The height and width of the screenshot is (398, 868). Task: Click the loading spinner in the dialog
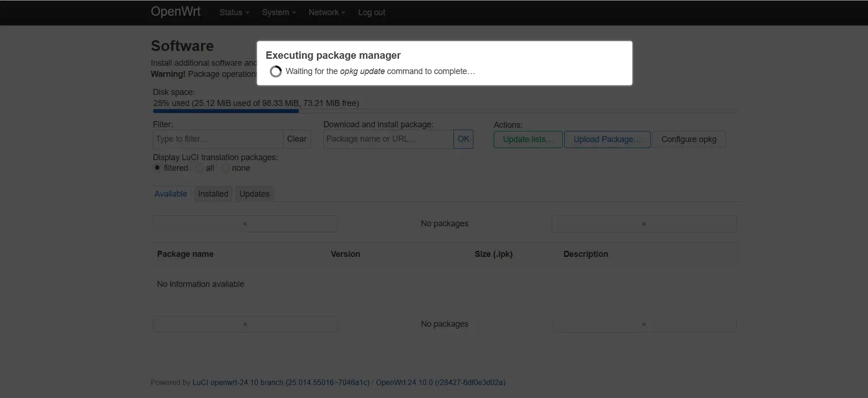tap(276, 72)
